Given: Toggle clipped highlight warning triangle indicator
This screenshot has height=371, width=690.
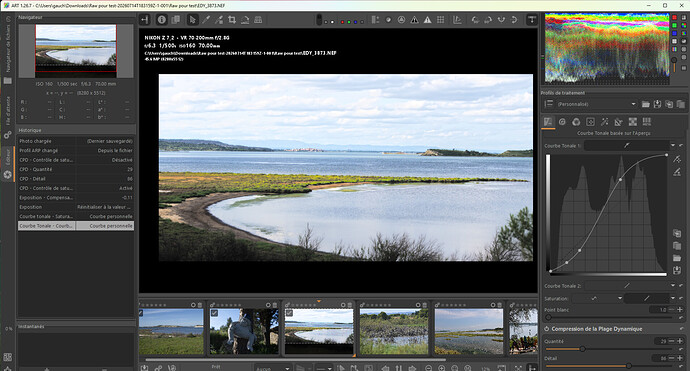Looking at the screenshot, I should [427, 20].
